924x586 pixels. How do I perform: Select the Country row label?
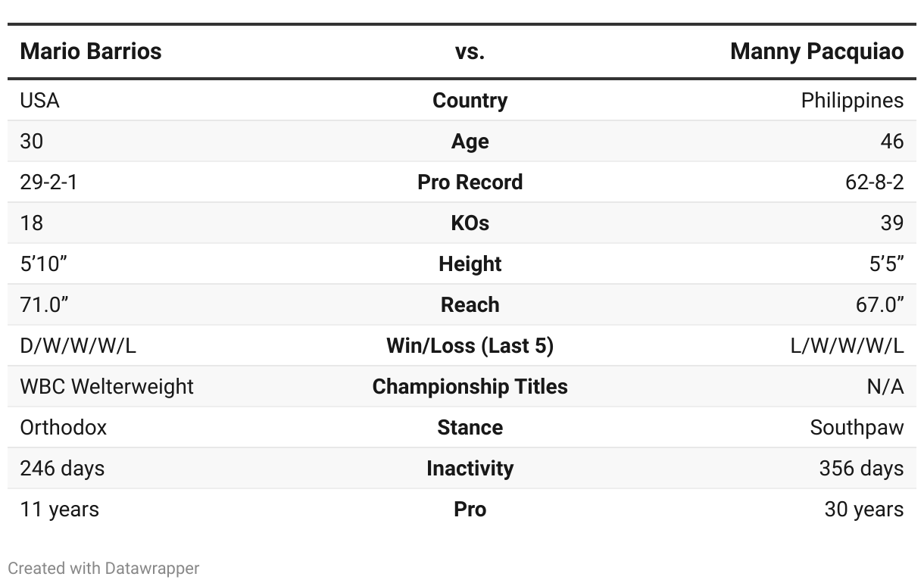[470, 101]
